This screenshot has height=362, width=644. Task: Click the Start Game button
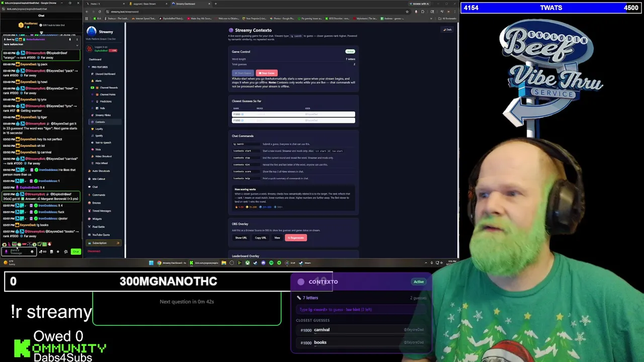[x=243, y=73]
